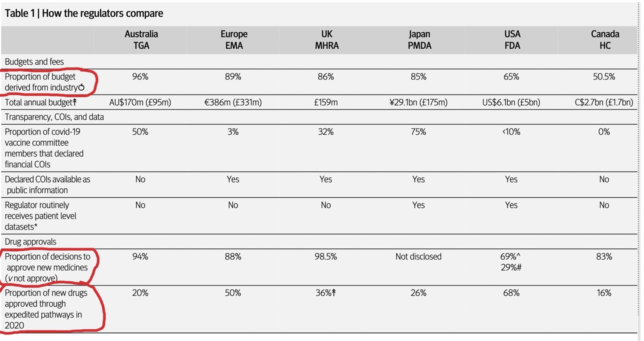Click the "Table 1 | How the regulators compare" title
The width and height of the screenshot is (644, 341).
point(84,13)
